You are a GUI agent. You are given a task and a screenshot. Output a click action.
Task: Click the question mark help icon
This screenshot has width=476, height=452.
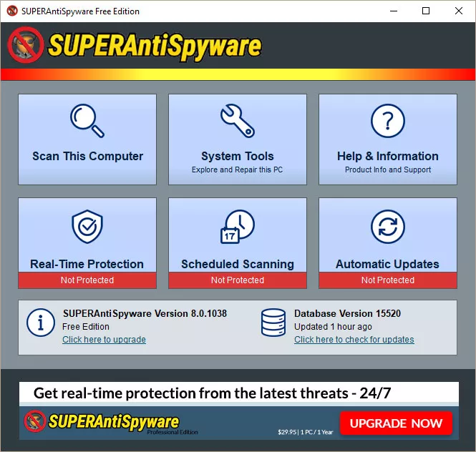pyautogui.click(x=388, y=121)
